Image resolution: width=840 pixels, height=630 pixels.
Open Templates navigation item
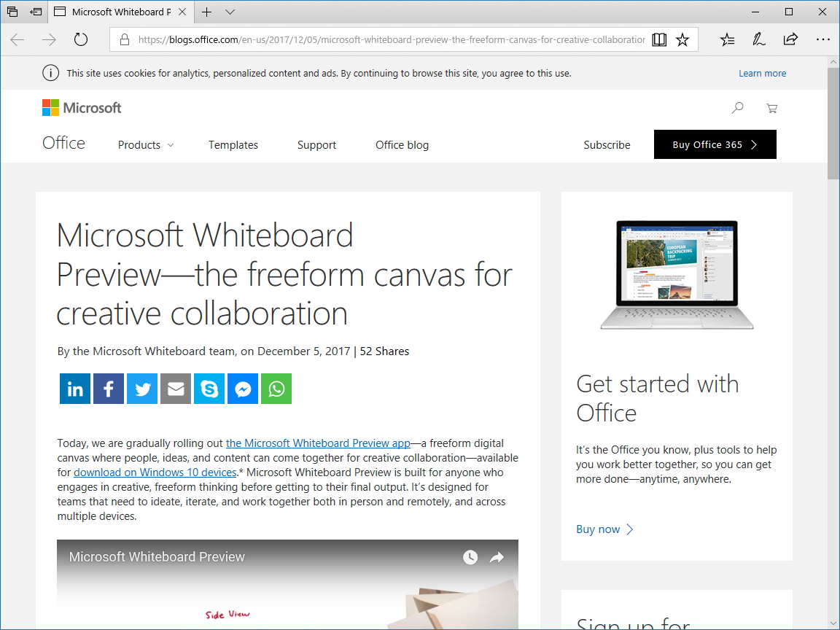tap(233, 145)
